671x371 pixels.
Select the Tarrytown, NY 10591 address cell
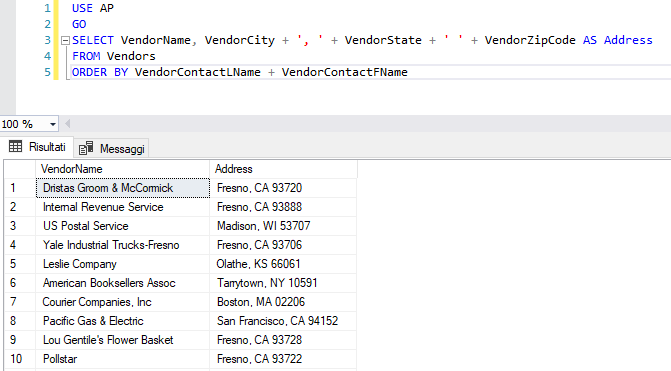coord(283,283)
